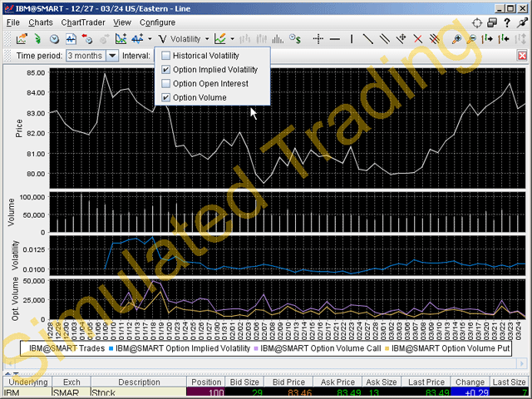This screenshot has width=532, height=399.
Task: Click the overlapping windows icon
Action: point(492,22)
